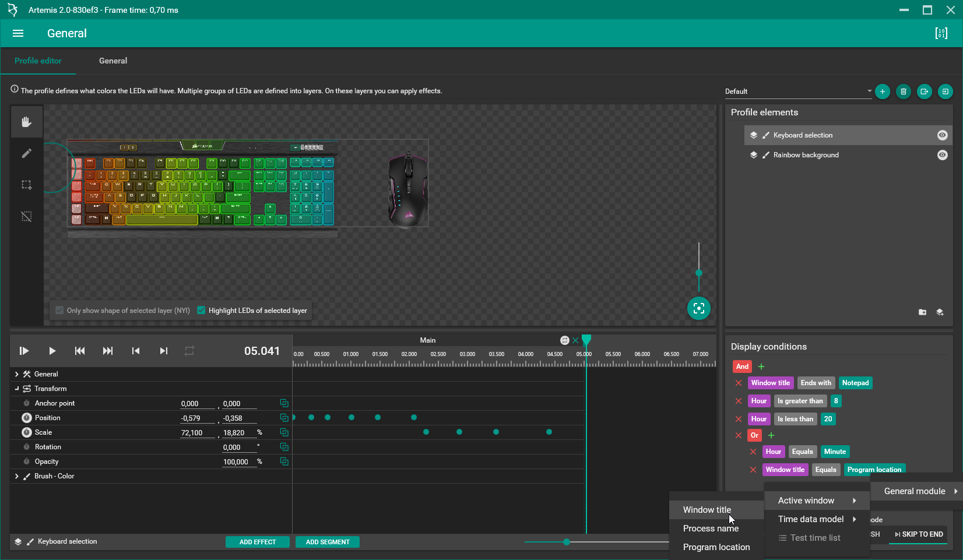The height and width of the screenshot is (560, 963).
Task: Open data binding for Opacity
Action: (284, 462)
